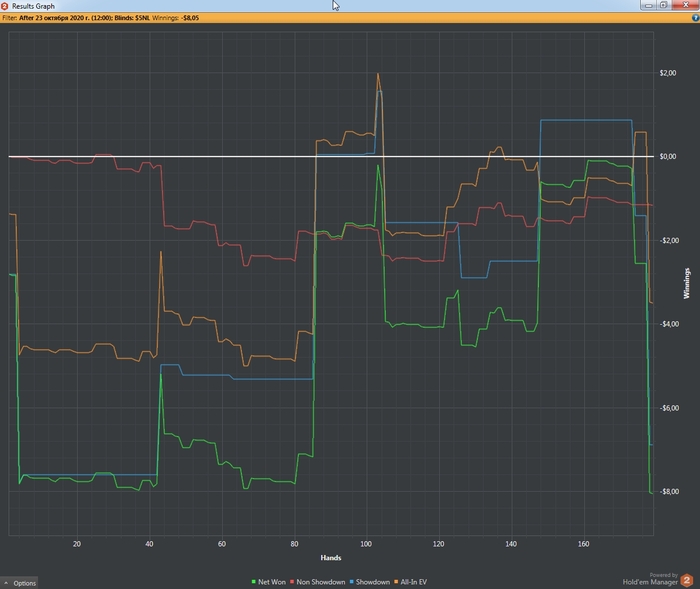Click the Results Graph window app icon
This screenshot has height=589, width=700.
point(4,6)
